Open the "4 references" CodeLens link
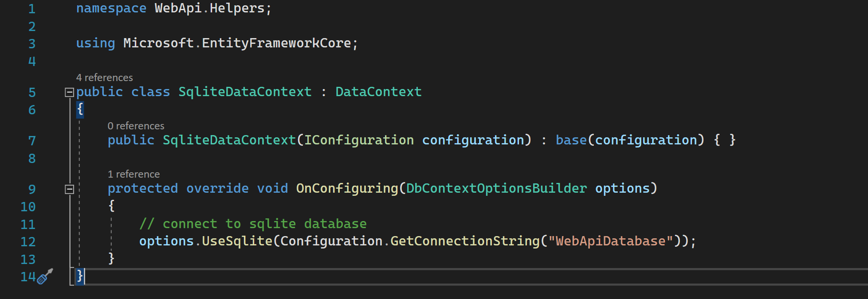This screenshot has height=299, width=868. 104,78
